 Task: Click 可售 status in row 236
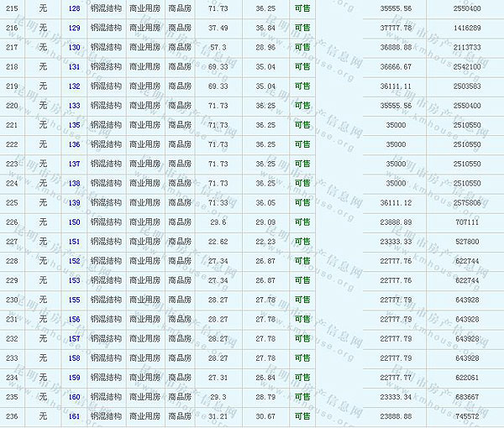click(x=302, y=416)
